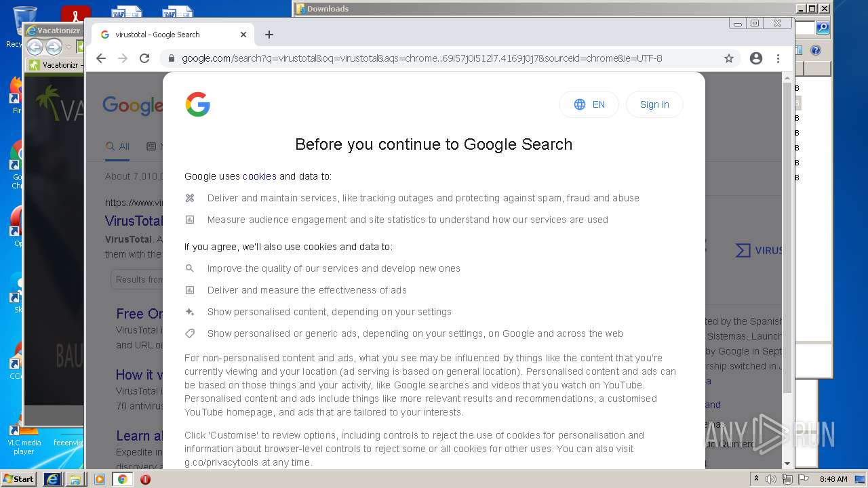Click the 'g.co/privacytools at any time' text
The image size is (868, 488).
tap(248, 462)
